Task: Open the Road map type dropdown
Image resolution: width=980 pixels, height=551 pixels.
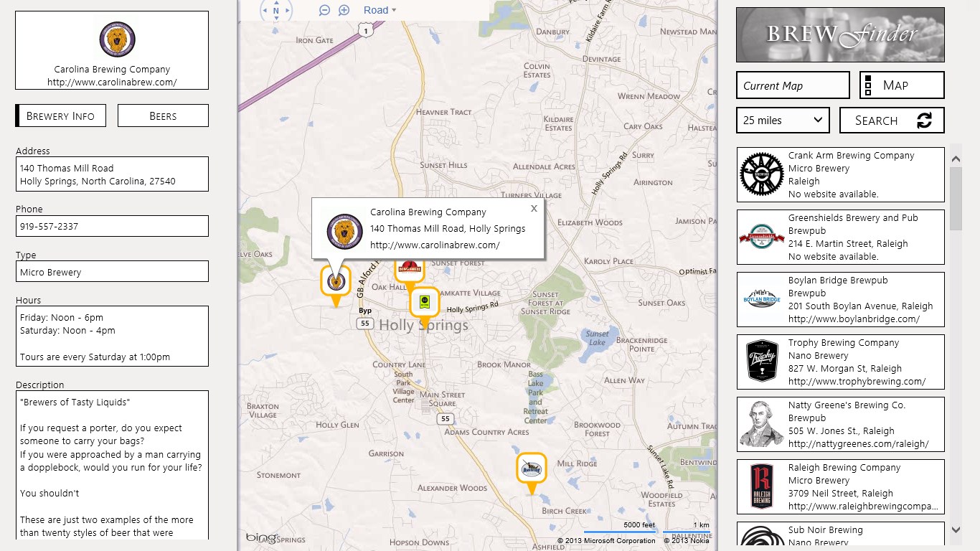Action: (x=380, y=10)
